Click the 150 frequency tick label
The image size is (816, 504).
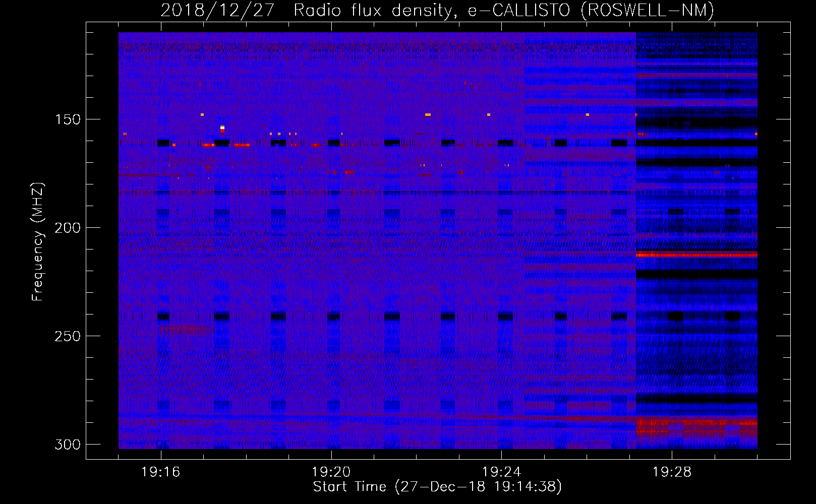(68, 119)
